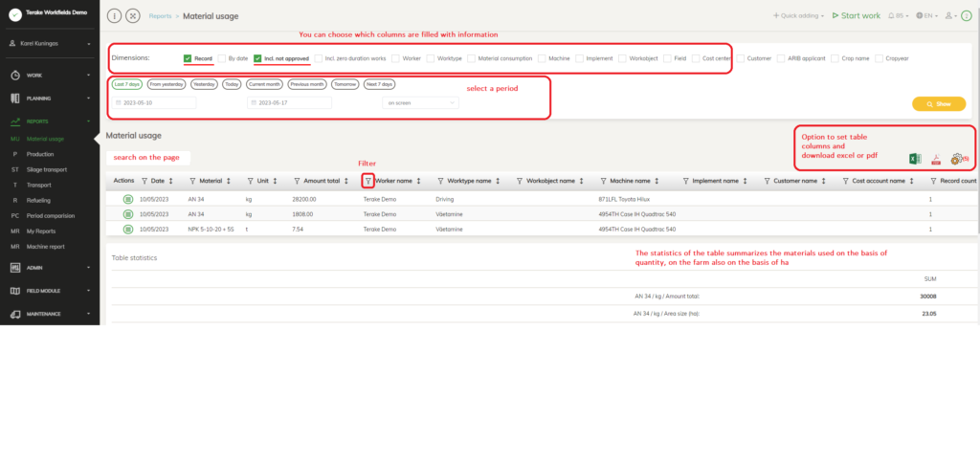Click the filter icon beside Worker name
The image size is (980, 461).
pos(368,180)
